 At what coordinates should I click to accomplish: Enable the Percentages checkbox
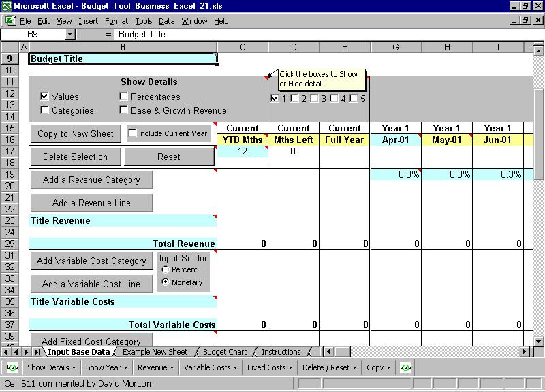pyautogui.click(x=123, y=97)
